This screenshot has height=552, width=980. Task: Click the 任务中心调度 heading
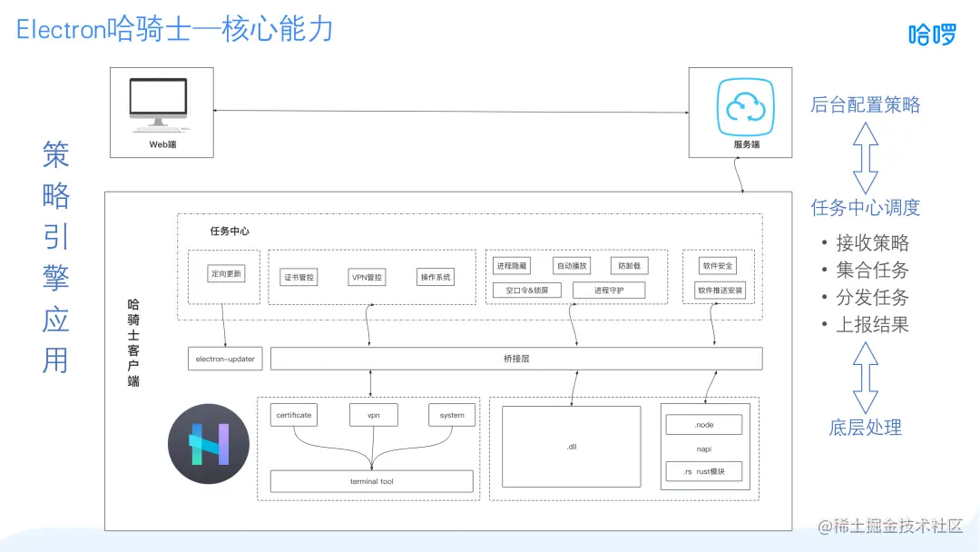pyautogui.click(x=866, y=208)
